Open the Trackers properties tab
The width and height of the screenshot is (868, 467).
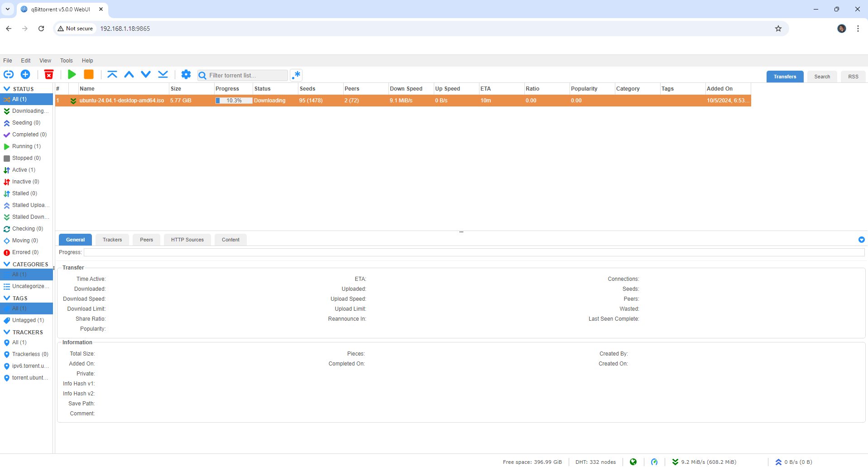[112, 240]
